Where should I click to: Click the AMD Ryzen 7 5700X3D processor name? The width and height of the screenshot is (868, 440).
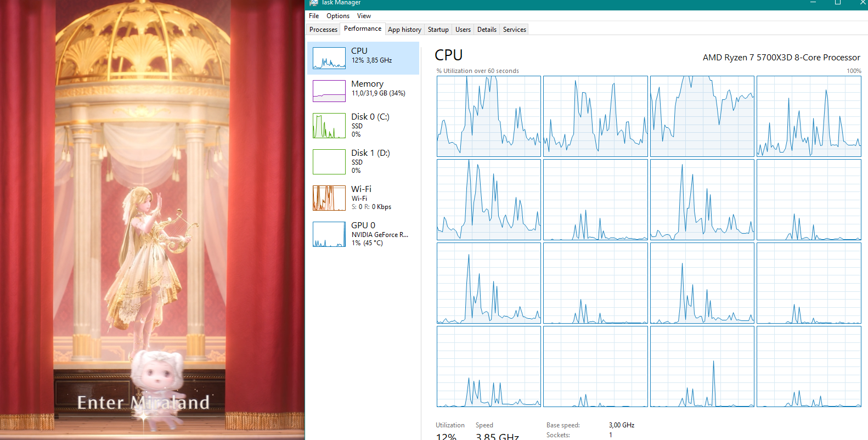click(x=781, y=58)
